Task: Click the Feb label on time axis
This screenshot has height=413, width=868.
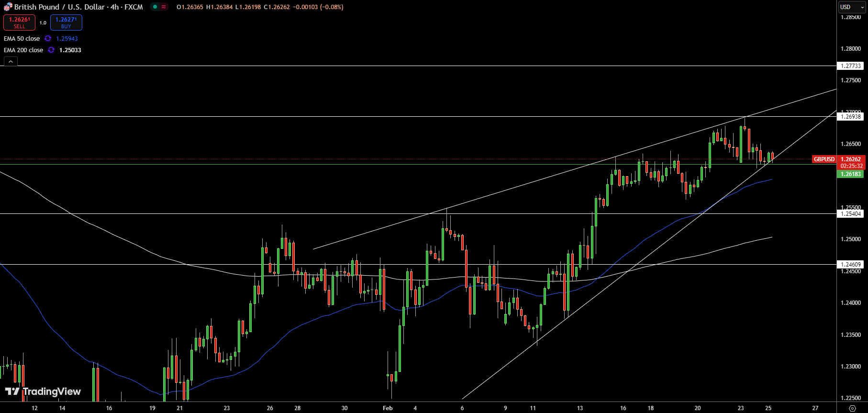Action: (x=388, y=408)
